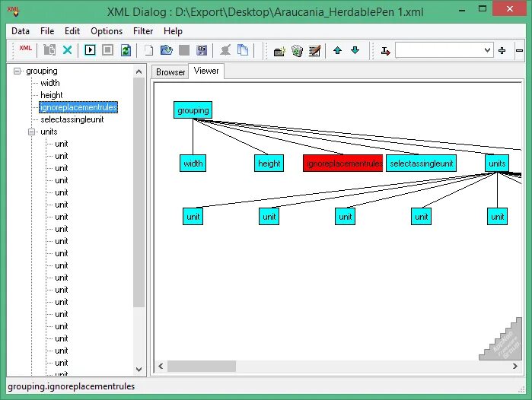
Task: Open the Options menu
Action: pos(107,31)
